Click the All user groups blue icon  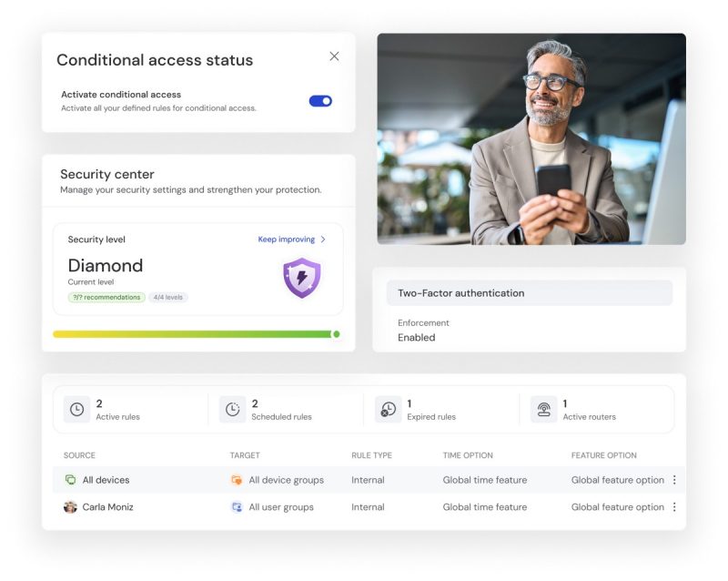click(x=237, y=506)
